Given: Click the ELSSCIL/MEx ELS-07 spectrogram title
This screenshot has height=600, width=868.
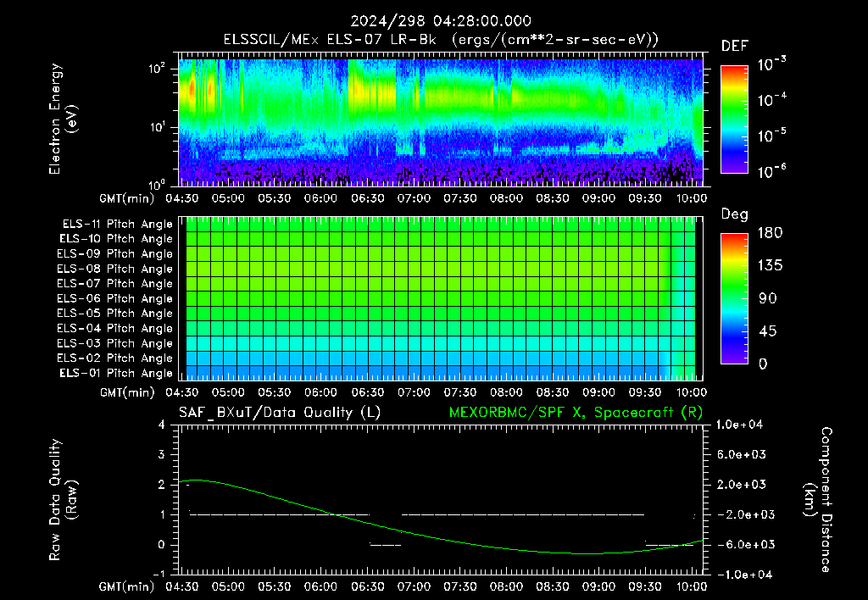Looking at the screenshot, I should [x=441, y=40].
